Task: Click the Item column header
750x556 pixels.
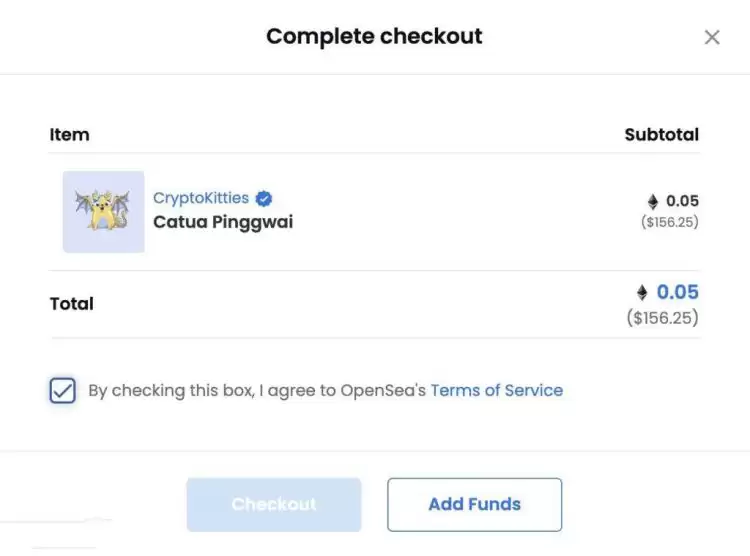Action: 69,134
